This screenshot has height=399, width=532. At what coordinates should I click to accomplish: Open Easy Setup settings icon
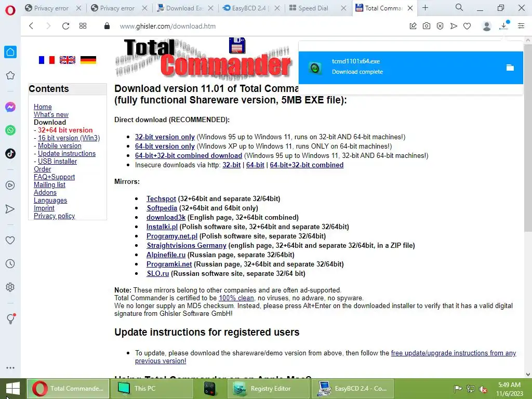[521, 26]
